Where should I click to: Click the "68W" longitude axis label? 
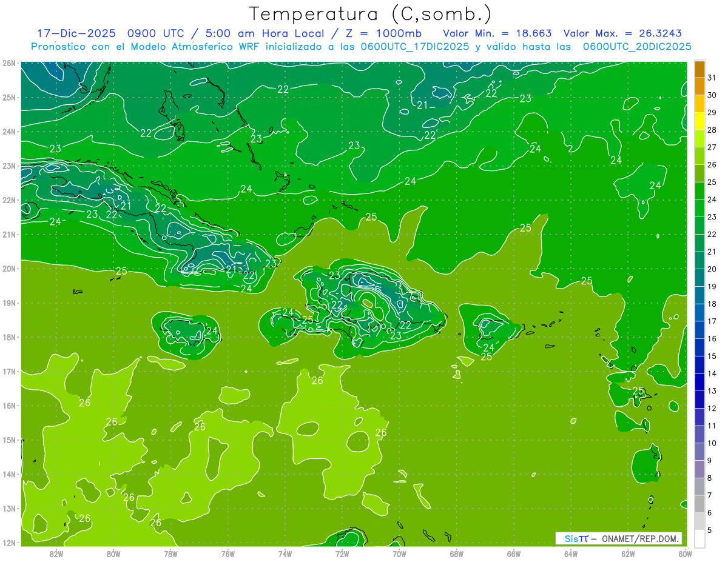pyautogui.click(x=456, y=554)
